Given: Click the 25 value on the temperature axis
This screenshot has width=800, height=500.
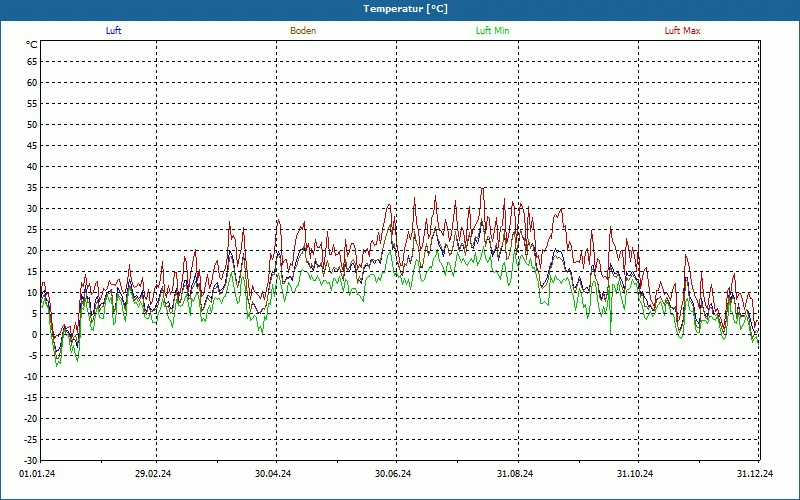Looking at the screenshot, I should (x=32, y=230).
